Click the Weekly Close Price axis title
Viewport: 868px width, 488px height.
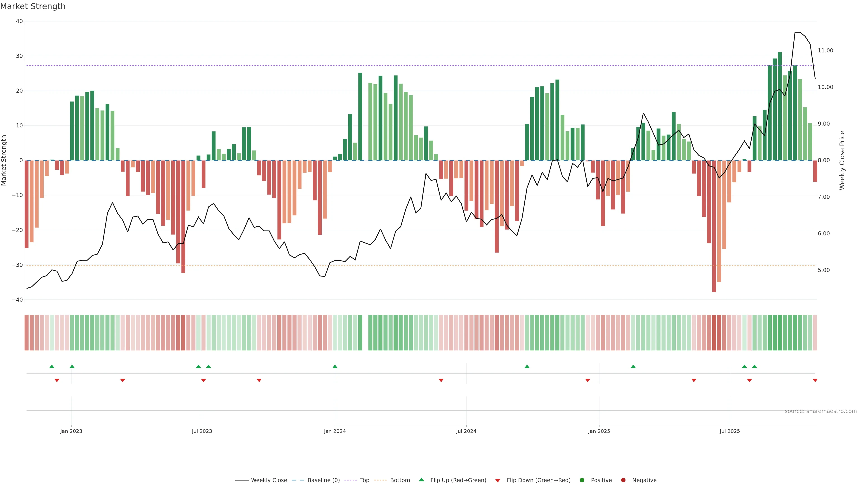click(842, 160)
